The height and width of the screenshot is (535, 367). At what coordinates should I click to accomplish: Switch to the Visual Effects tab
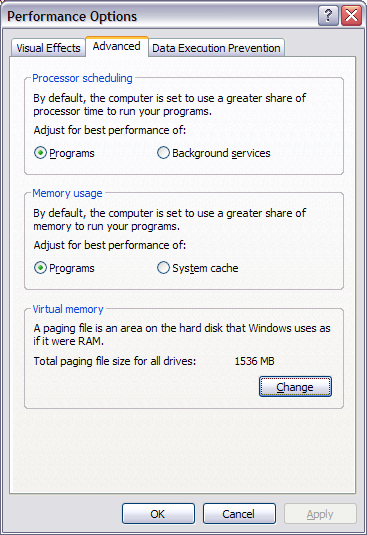point(48,48)
